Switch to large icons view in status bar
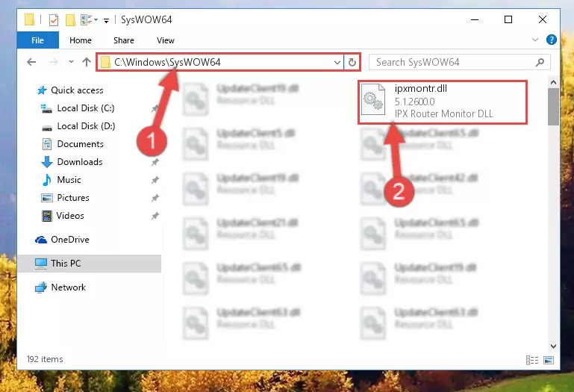Viewport: 574px width, 392px height. (x=549, y=360)
